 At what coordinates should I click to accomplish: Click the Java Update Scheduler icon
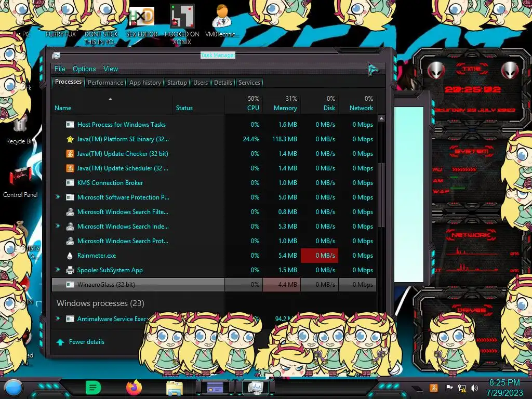70,168
